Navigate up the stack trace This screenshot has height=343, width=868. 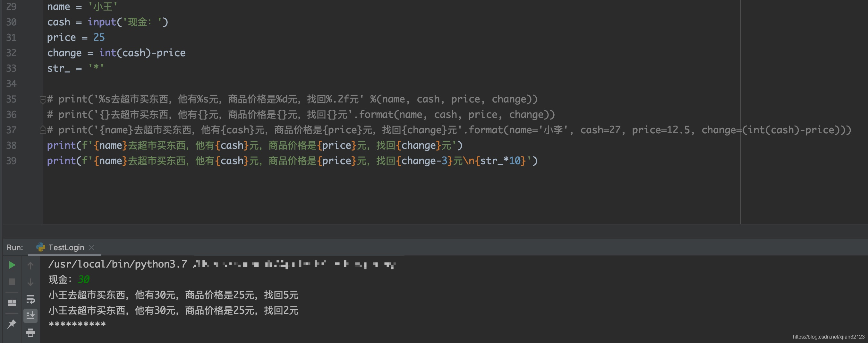pos(30,266)
